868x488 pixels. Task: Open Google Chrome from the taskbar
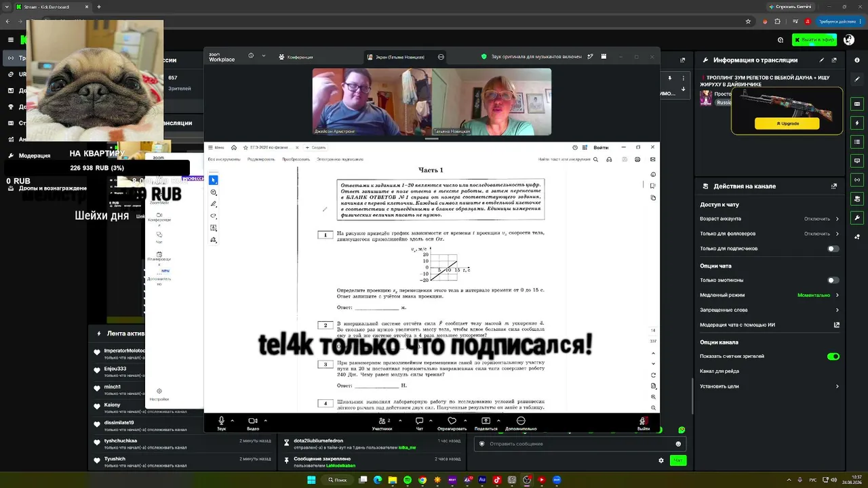422,480
